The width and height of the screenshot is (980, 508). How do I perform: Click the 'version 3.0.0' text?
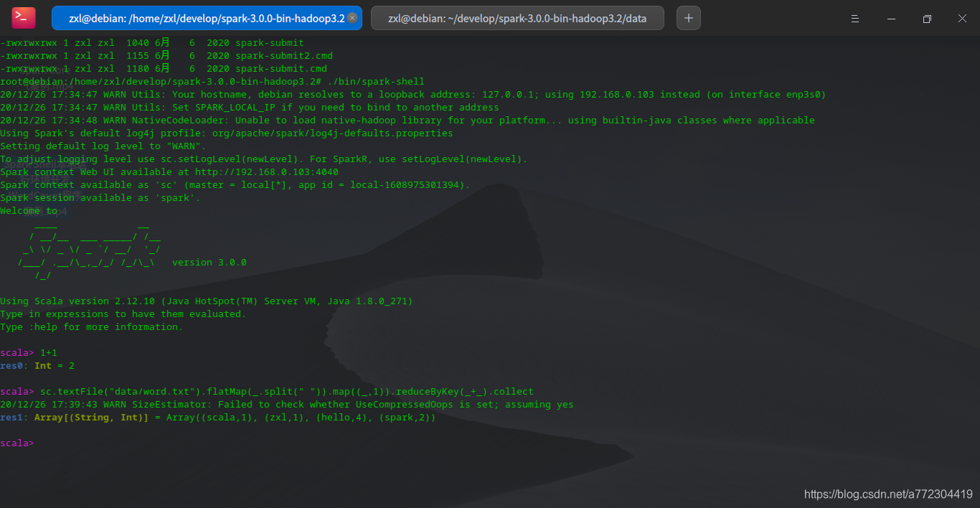point(209,263)
